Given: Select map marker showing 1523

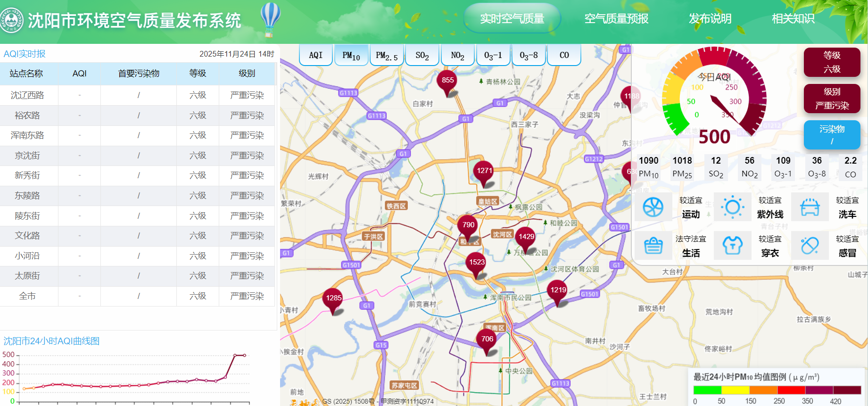Looking at the screenshot, I should click(477, 264).
